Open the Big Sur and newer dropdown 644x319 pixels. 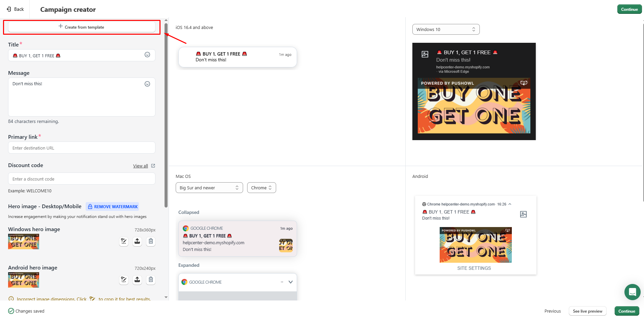pyautogui.click(x=209, y=188)
